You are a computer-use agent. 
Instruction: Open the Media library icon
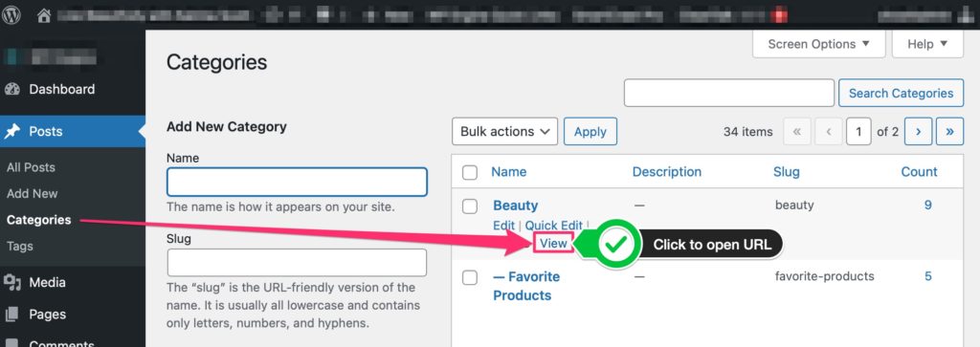pos(12,283)
